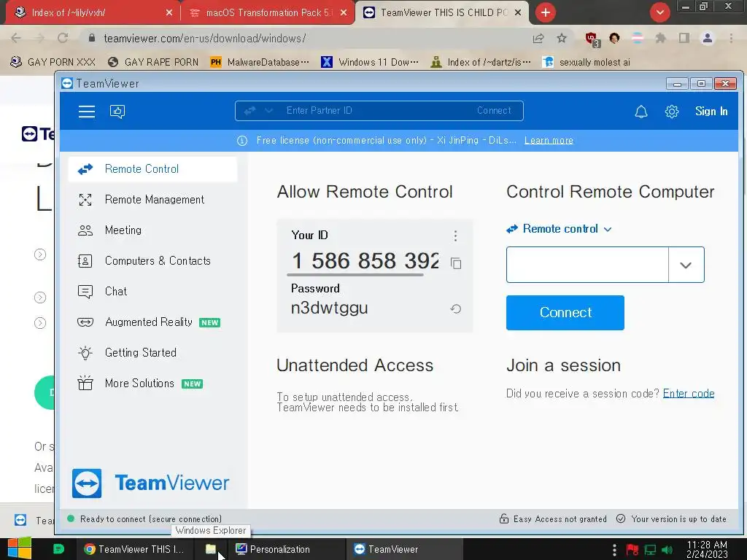
Task: Open MalwareDatabase bookmark
Action: (260, 63)
